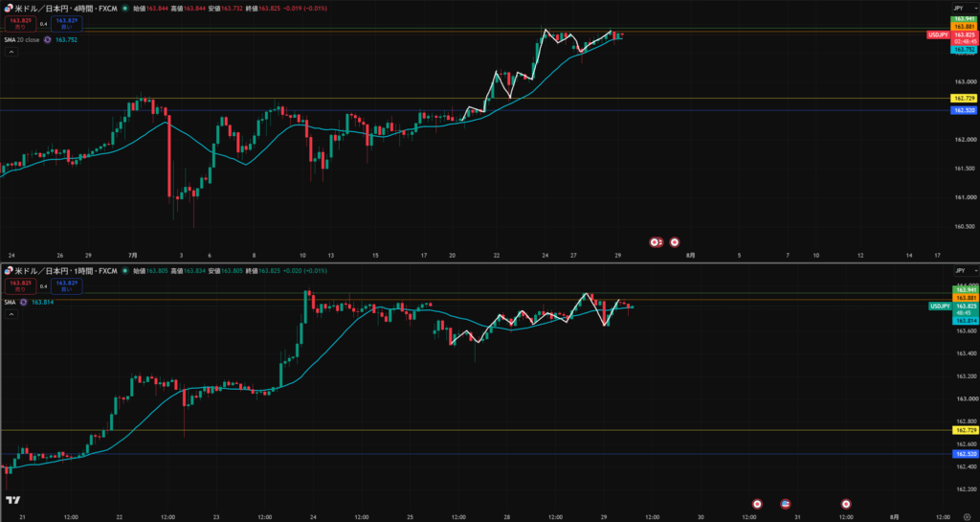Open the JPY currency dropdown on the upper chart
Image resolution: width=980 pixels, height=522 pixels.
[x=965, y=8]
